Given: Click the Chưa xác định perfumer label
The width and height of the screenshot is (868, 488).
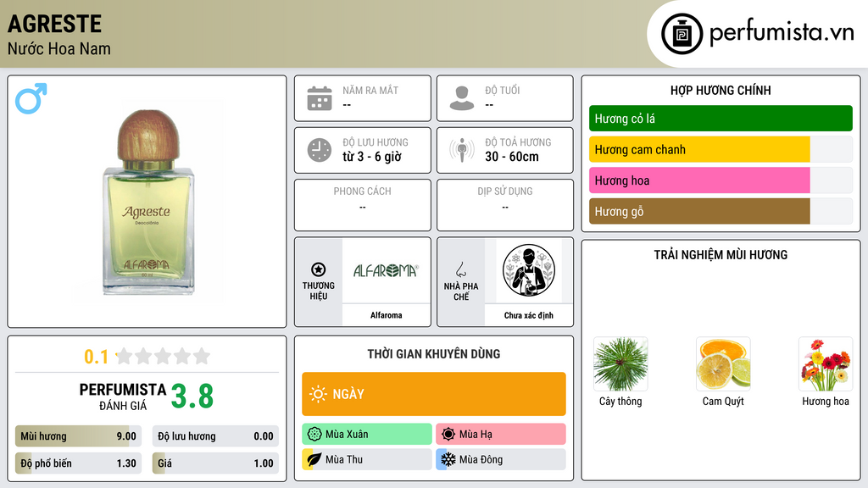Looking at the screenshot, I should (x=529, y=315).
